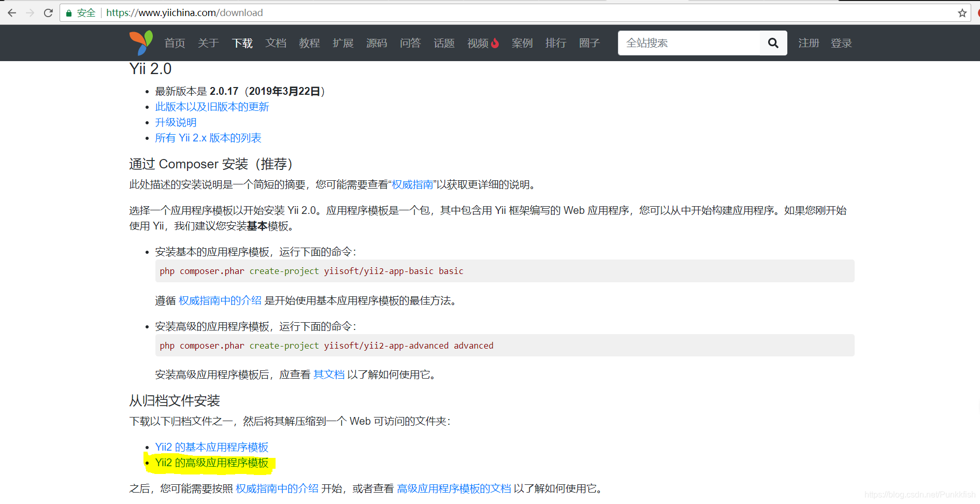Focus the 全站搜索 search field
The width and height of the screenshot is (980, 504).
coord(689,43)
